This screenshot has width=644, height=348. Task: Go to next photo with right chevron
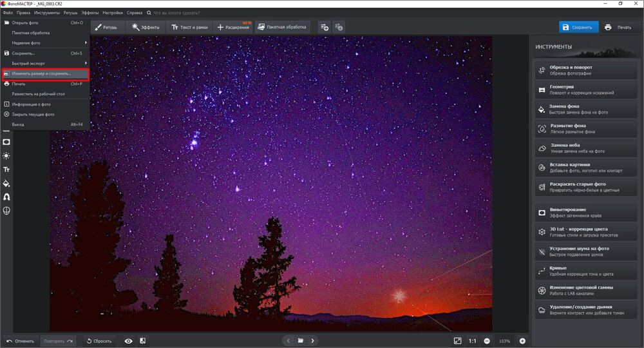point(313,340)
